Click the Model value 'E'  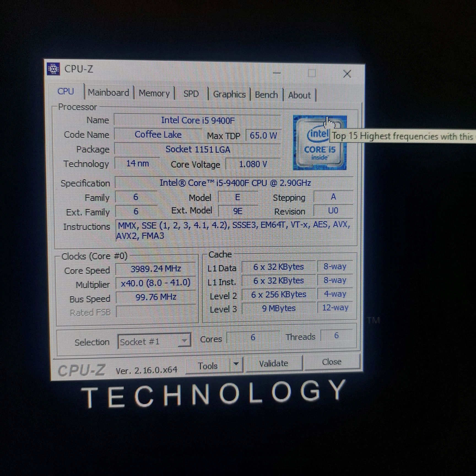tap(238, 197)
